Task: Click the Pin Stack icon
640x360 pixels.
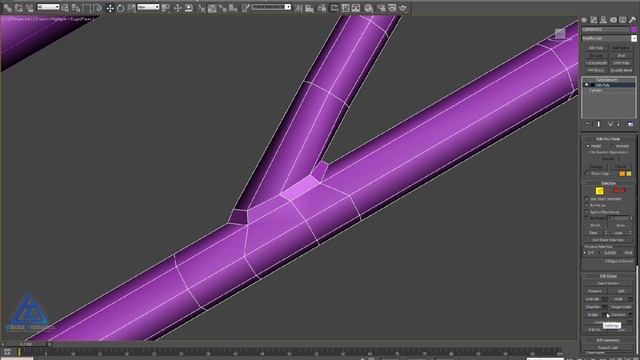Action: 587,124
